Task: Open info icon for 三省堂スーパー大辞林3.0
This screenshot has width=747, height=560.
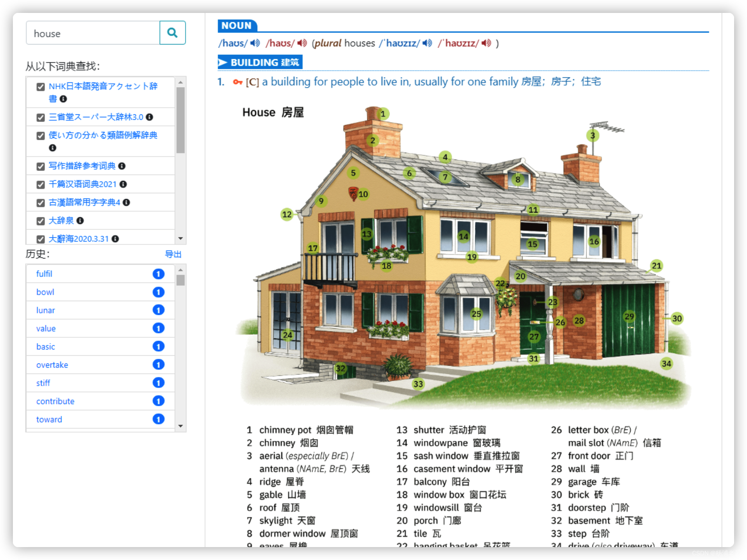Action: pyautogui.click(x=149, y=117)
